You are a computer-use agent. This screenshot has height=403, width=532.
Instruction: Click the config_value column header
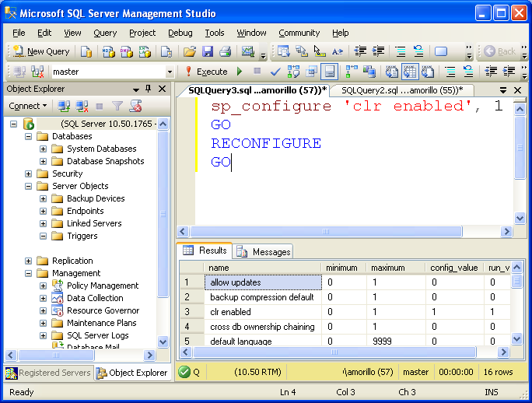[454, 268]
